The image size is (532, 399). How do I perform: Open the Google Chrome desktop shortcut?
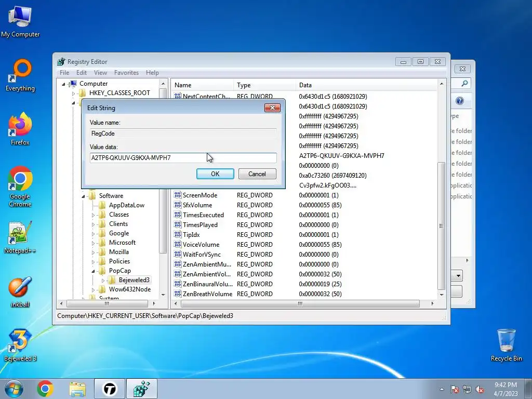(x=20, y=187)
